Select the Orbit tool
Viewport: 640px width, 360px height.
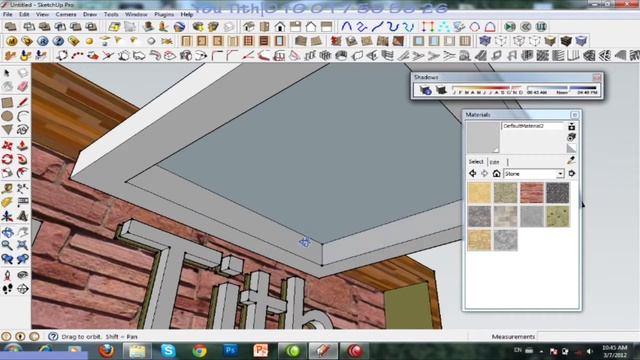click(7, 232)
